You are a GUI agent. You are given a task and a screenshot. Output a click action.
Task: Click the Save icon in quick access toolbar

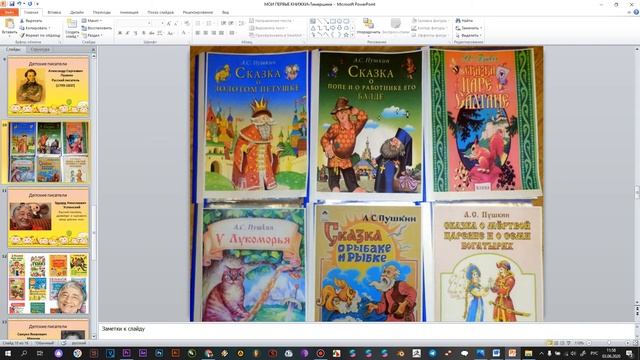11,4
